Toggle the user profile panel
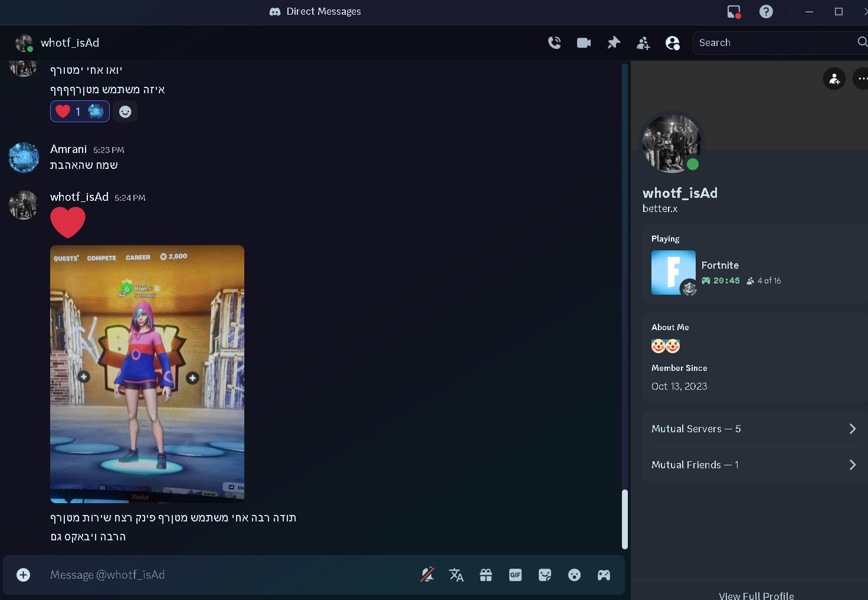The image size is (868, 600). 673,43
